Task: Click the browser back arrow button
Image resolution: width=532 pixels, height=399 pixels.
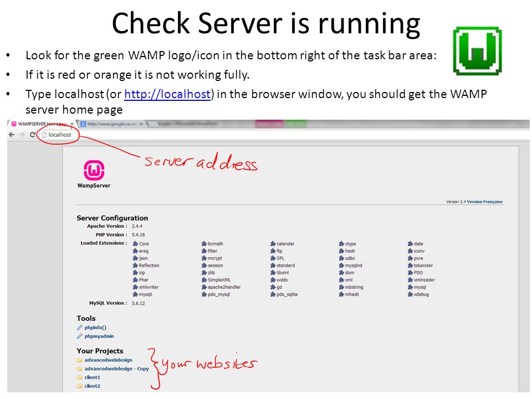Action: click(12, 135)
